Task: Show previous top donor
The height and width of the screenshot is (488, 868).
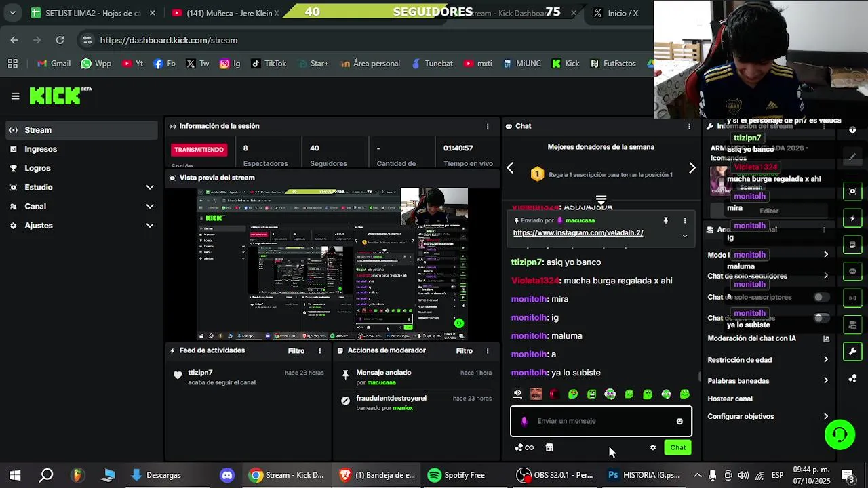Action: point(510,168)
